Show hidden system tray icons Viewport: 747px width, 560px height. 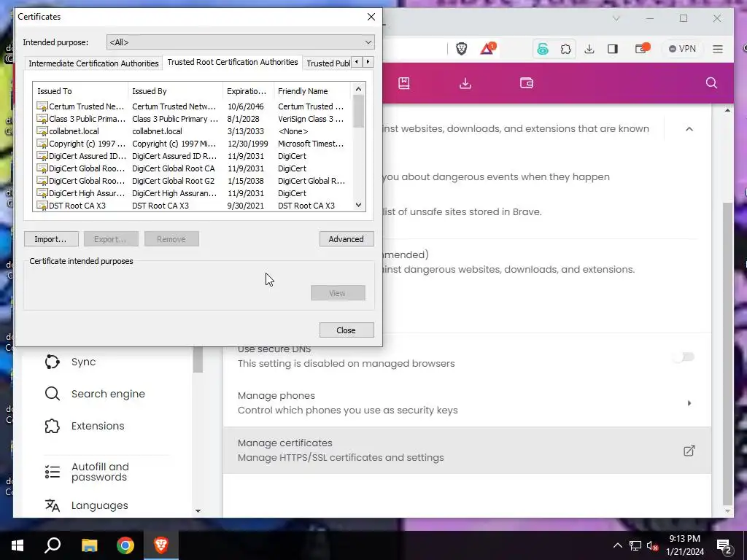617,545
